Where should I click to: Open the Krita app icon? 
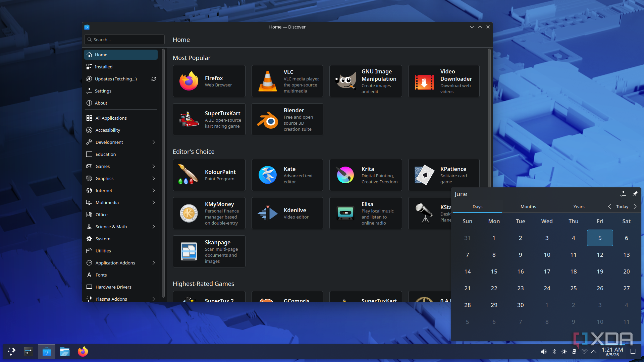(x=345, y=175)
